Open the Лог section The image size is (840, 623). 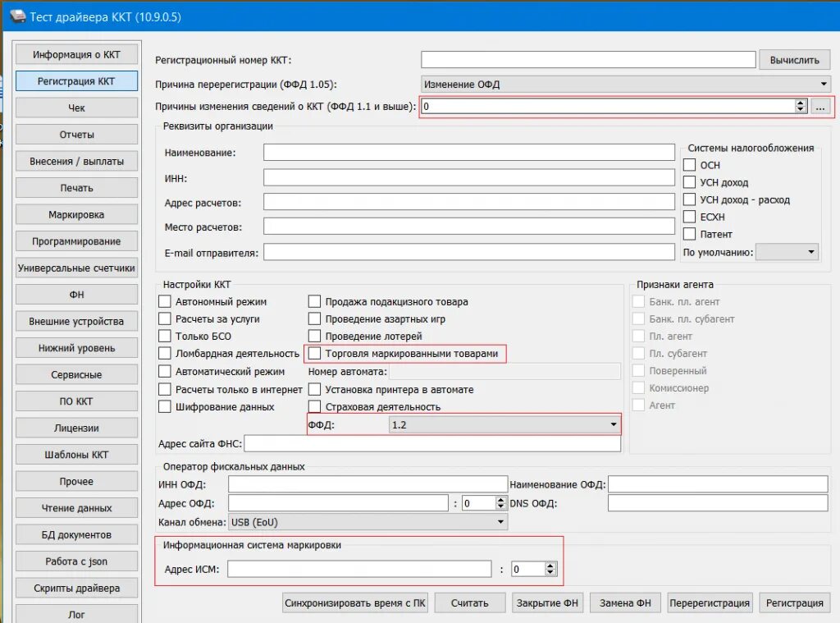coord(76,615)
